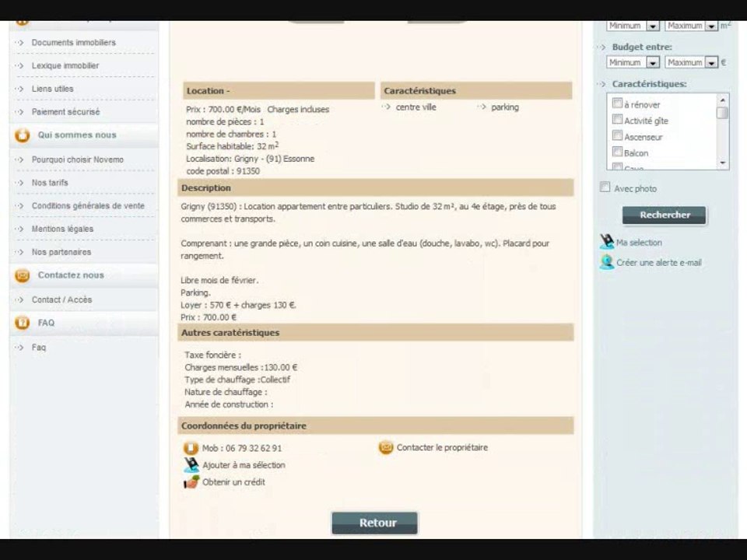Click the Contactez nous envelope icon
Image resolution: width=747 pixels, height=560 pixels.
(x=22, y=275)
